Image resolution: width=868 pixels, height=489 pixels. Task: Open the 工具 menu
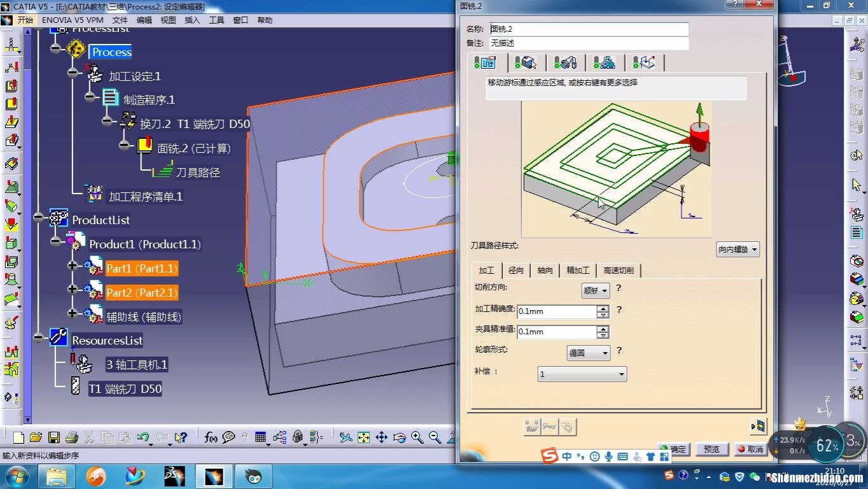(216, 20)
